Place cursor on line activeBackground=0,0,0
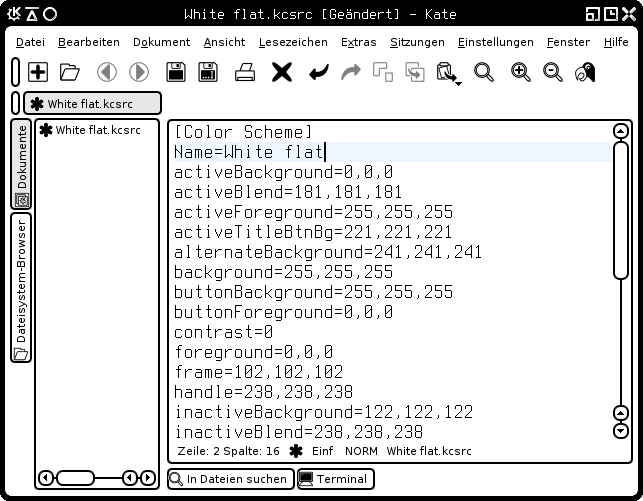643x501 pixels. tap(283, 172)
